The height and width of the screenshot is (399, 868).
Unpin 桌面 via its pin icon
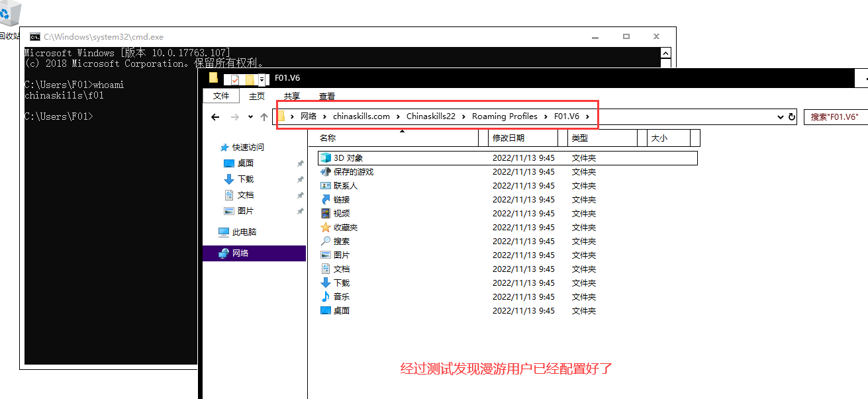300,163
